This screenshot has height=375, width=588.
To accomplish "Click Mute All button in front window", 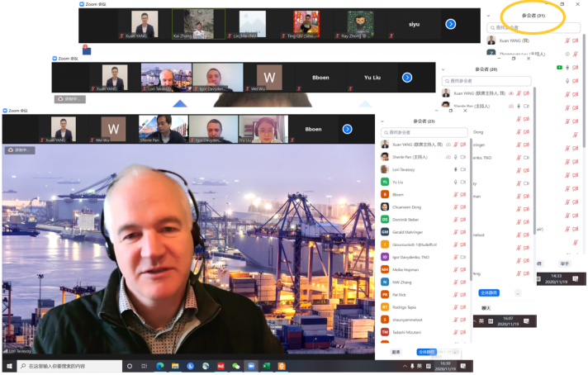I will (x=426, y=352).
